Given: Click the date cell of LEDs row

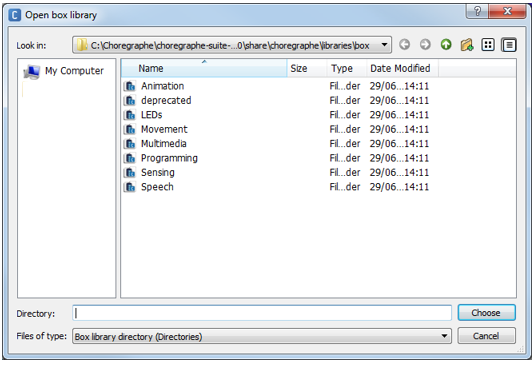Looking at the screenshot, I should 399,115.
